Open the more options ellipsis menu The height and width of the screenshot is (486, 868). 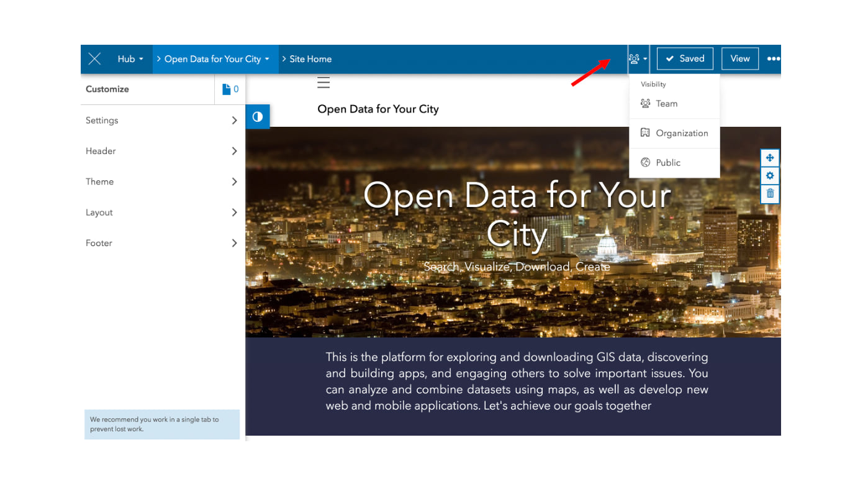pos(773,59)
